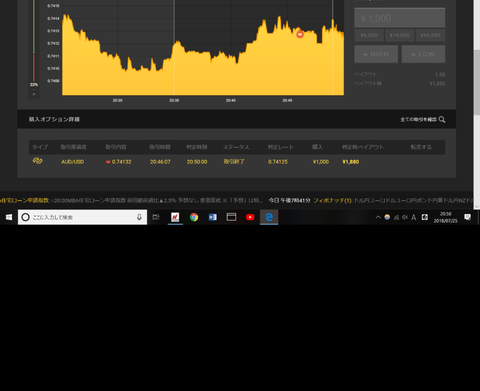Click the ¥1,000 amount input field

[399, 18]
